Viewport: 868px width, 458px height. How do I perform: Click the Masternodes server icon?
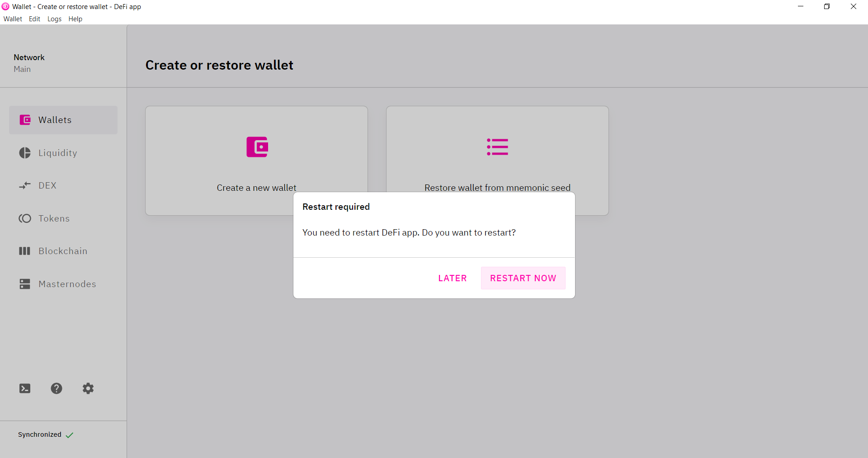(x=25, y=284)
